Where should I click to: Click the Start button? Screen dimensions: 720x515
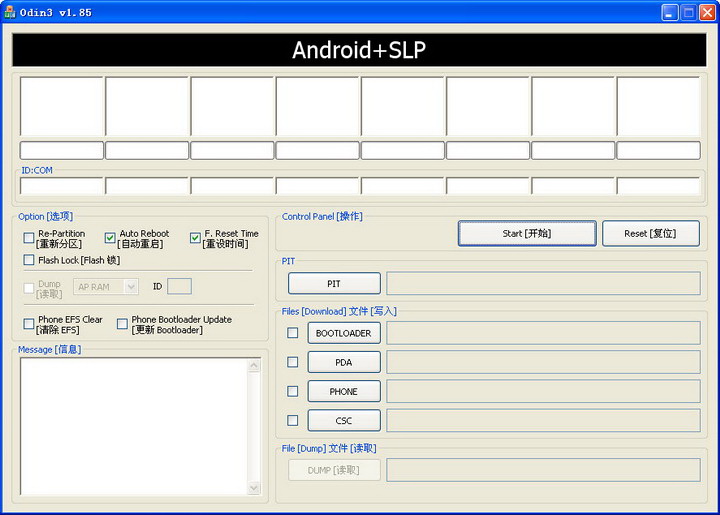tap(527, 233)
